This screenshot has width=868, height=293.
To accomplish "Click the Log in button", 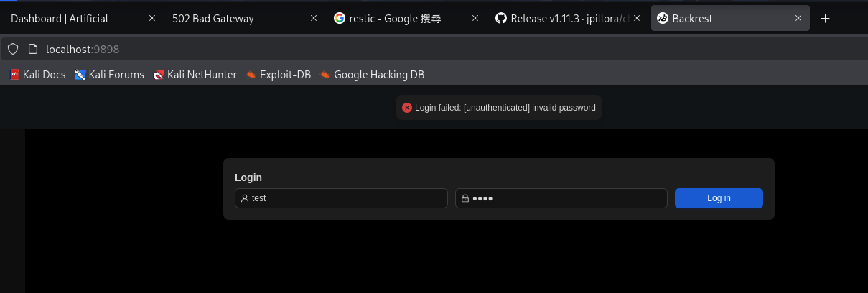I will tap(719, 198).
